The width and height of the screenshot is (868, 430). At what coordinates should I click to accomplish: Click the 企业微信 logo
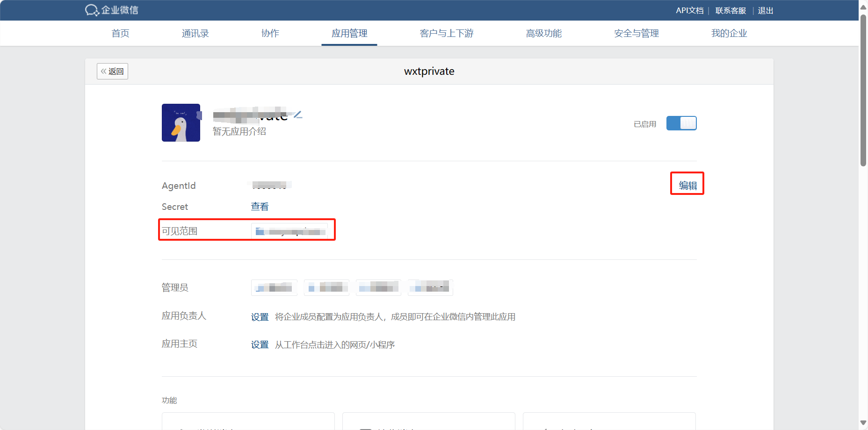(x=112, y=10)
